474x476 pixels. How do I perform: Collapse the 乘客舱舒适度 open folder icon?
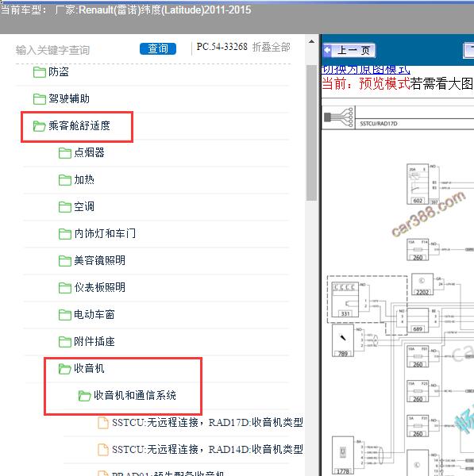click(x=39, y=126)
